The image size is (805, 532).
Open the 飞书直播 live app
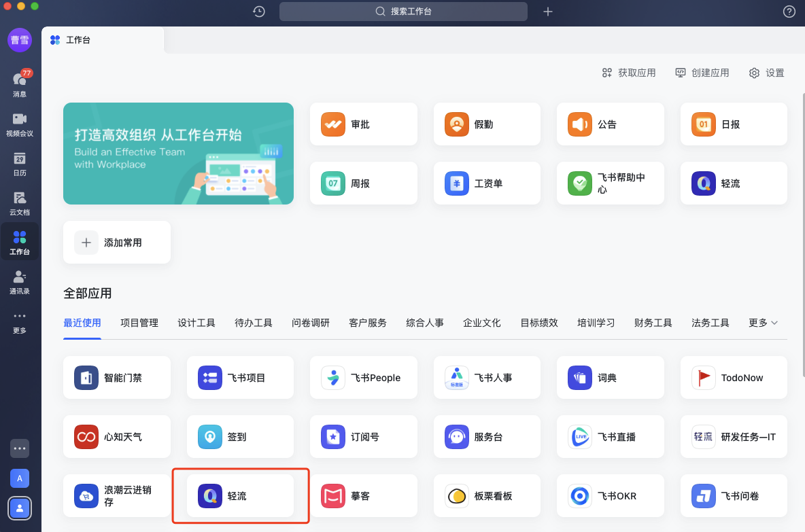611,437
